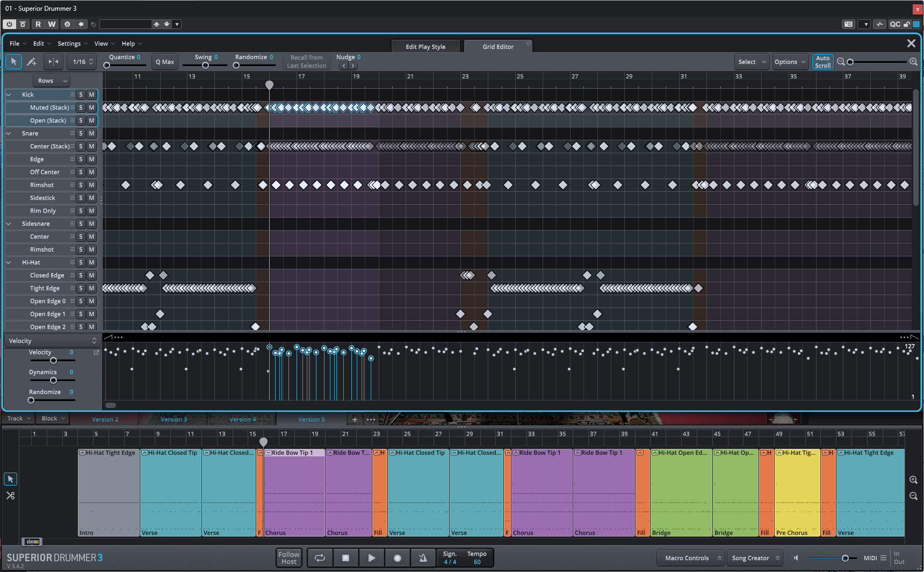Open the Rows dropdown
924x572 pixels.
[52, 81]
